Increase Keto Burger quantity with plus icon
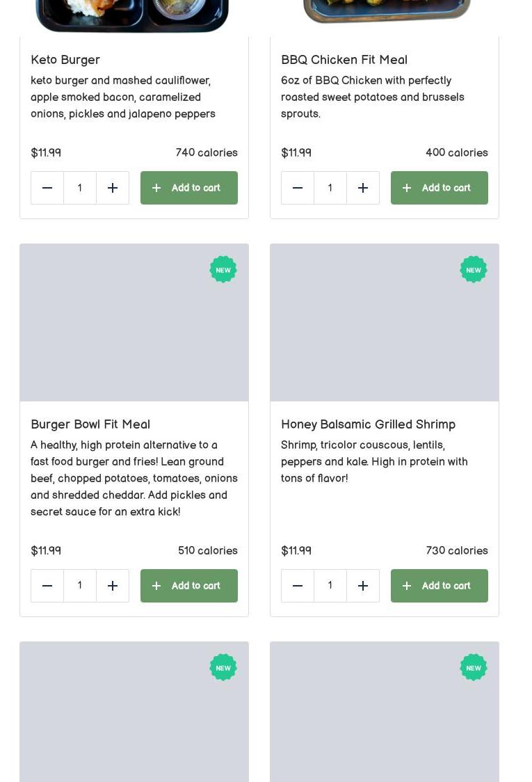The image size is (532, 782). pyautogui.click(x=113, y=188)
